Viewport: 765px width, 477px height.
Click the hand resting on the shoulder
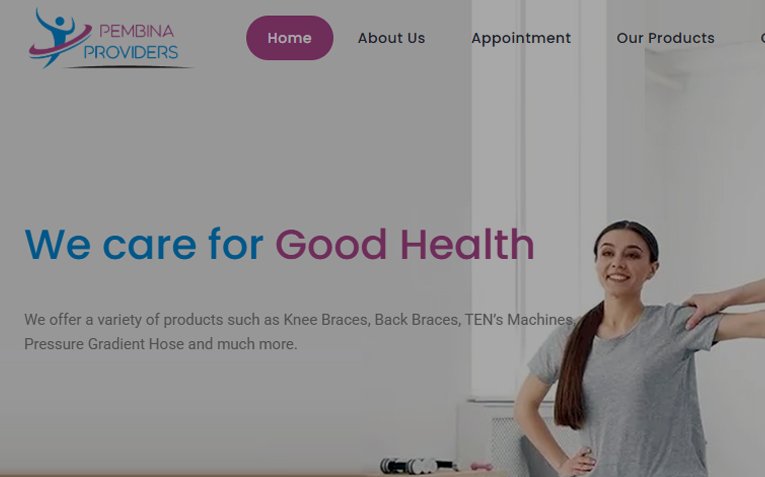(x=705, y=306)
